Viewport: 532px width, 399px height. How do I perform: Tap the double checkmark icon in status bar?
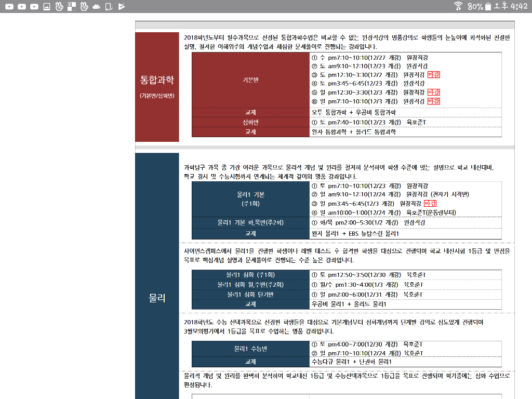click(x=121, y=6)
